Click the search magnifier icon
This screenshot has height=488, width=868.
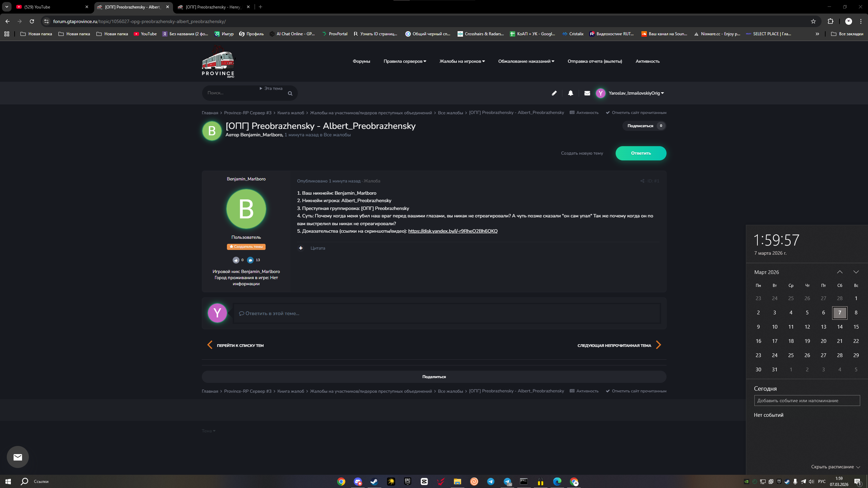(290, 93)
